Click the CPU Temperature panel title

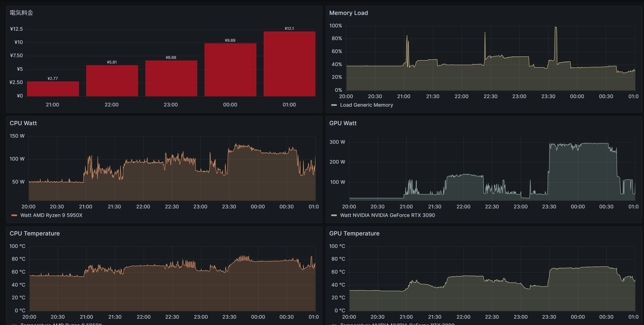pyautogui.click(x=35, y=233)
